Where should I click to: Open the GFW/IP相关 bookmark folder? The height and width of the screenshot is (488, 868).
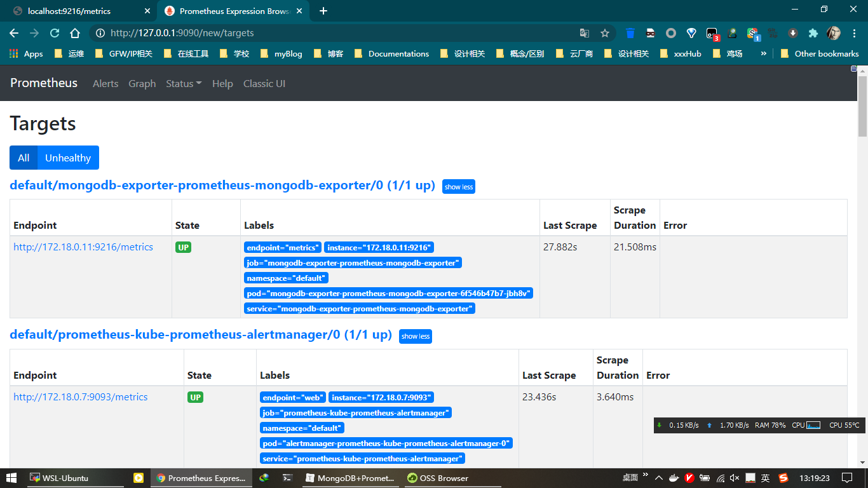(x=123, y=53)
